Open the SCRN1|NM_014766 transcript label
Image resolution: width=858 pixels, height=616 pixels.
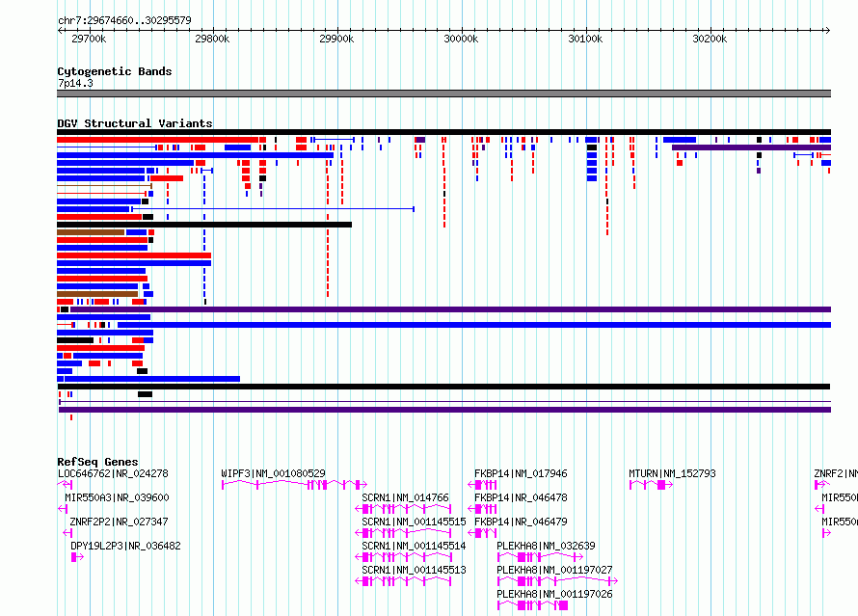[405, 497]
